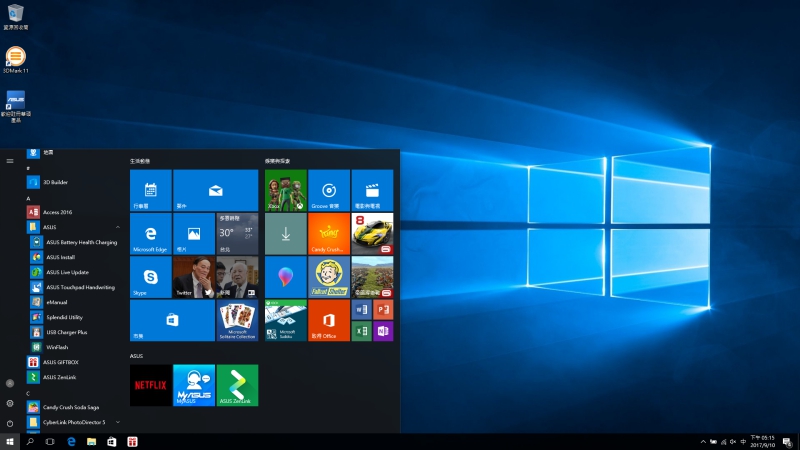The image size is (800, 450).
Task: Open the Photos tile
Action: (x=194, y=234)
